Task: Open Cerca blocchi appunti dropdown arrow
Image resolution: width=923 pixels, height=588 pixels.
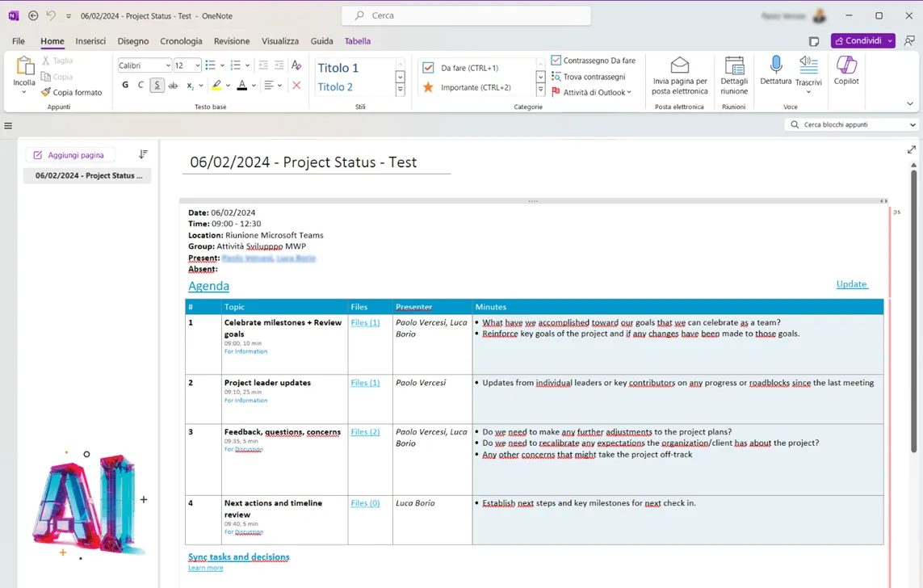Action: (x=913, y=124)
